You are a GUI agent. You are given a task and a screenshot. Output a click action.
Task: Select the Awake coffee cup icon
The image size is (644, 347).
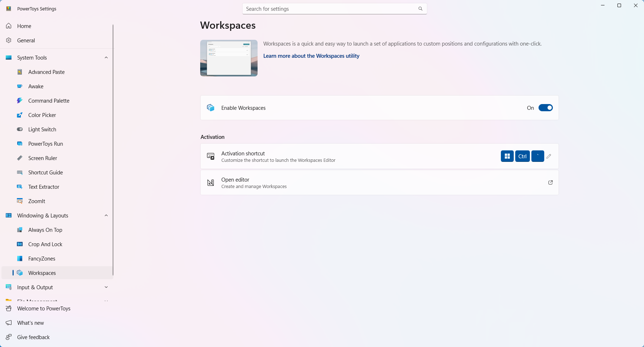click(20, 86)
